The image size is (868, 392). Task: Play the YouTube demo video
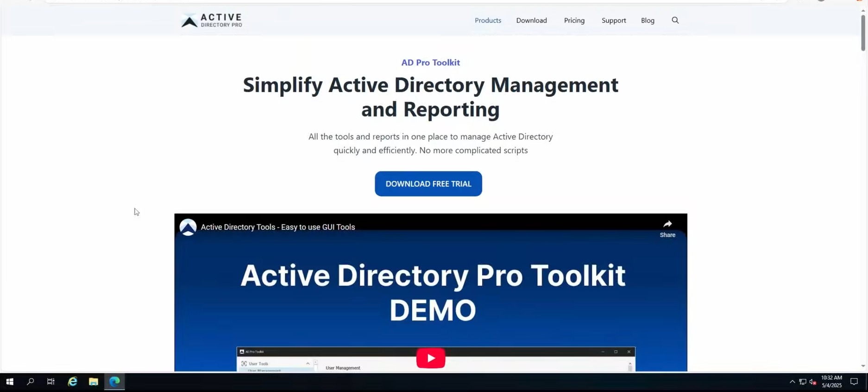coord(431,358)
